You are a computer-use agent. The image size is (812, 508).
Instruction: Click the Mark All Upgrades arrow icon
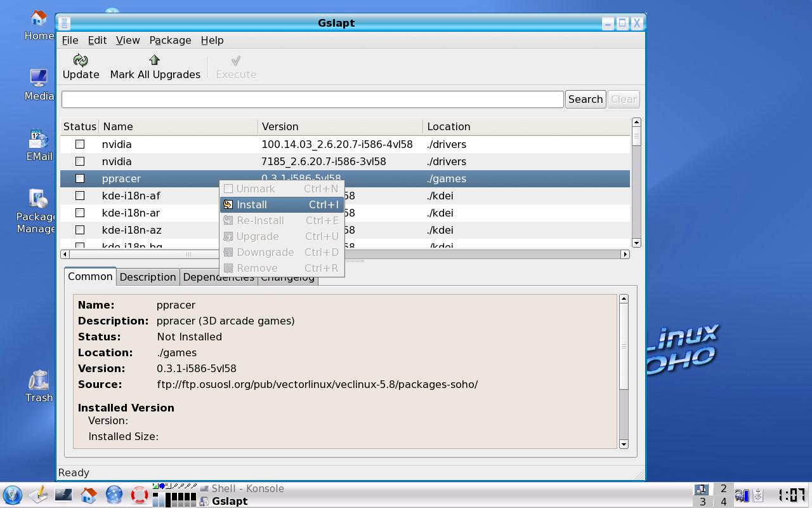click(154, 60)
